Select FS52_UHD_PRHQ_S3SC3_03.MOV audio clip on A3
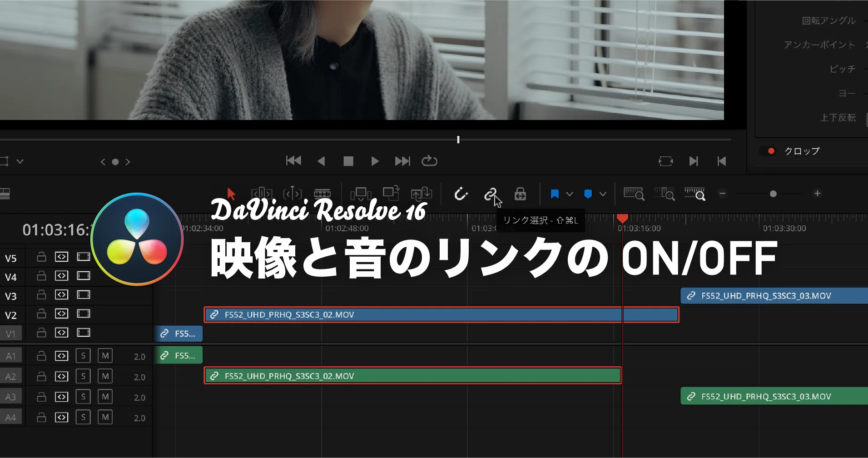Image resolution: width=868 pixels, height=458 pixels. click(x=774, y=396)
